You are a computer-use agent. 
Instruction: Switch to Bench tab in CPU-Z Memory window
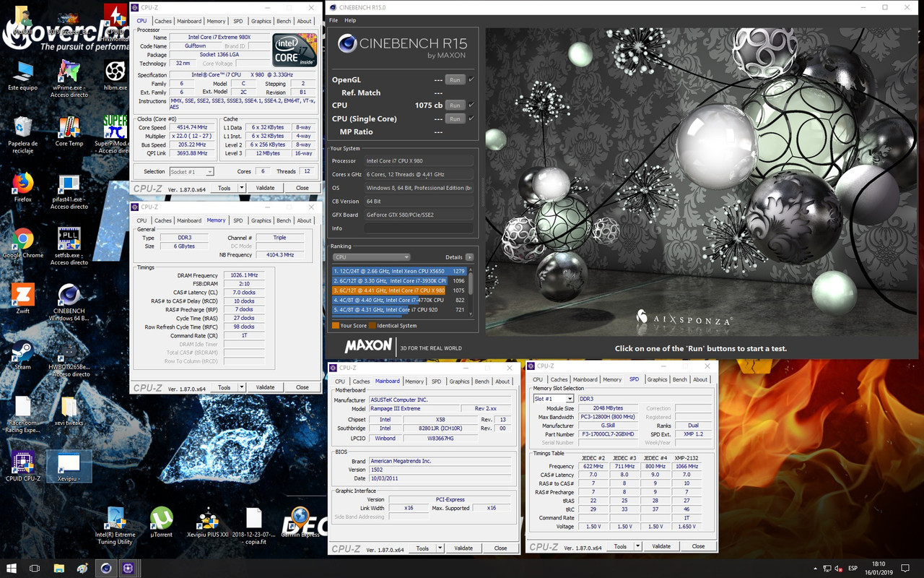(x=284, y=220)
